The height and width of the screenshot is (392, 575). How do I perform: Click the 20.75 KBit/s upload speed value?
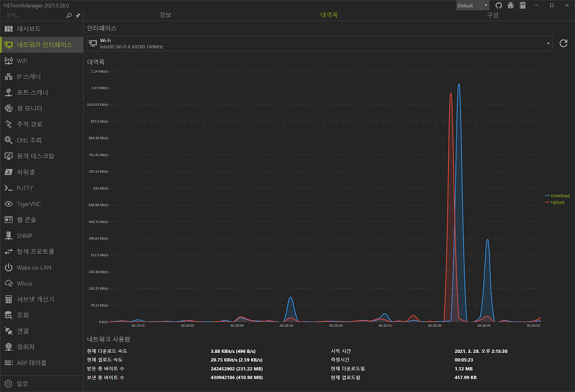pyautogui.click(x=236, y=360)
